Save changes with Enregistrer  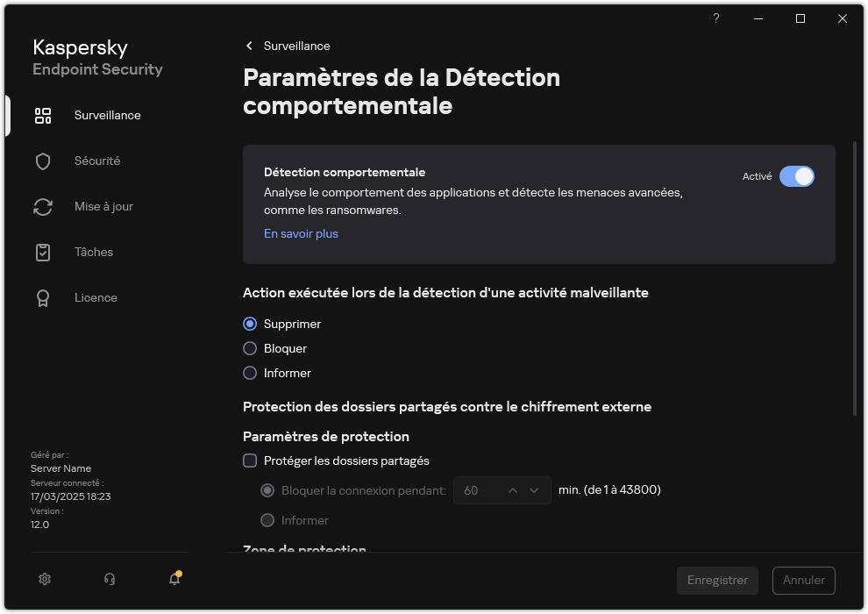coord(717,580)
